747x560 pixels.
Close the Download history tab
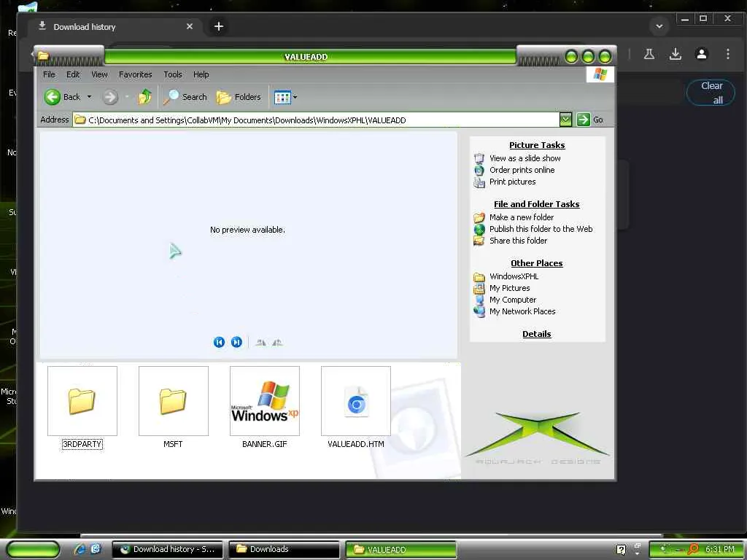189,27
